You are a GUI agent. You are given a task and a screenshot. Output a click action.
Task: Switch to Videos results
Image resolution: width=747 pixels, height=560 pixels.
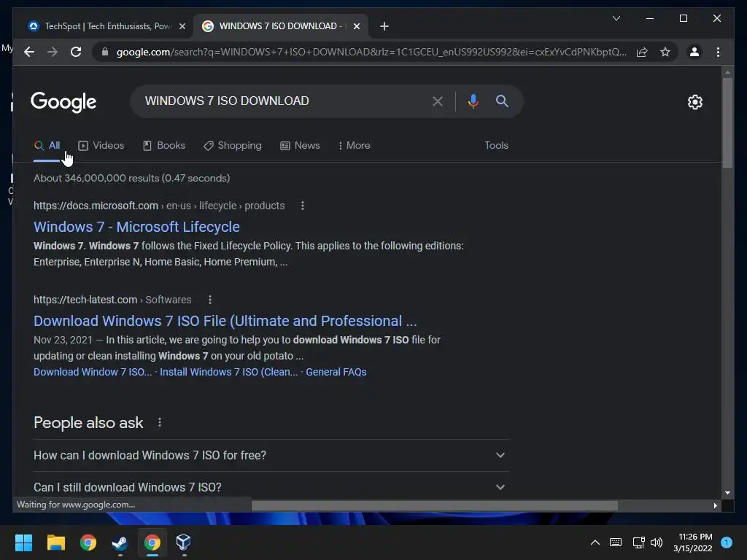tap(101, 146)
